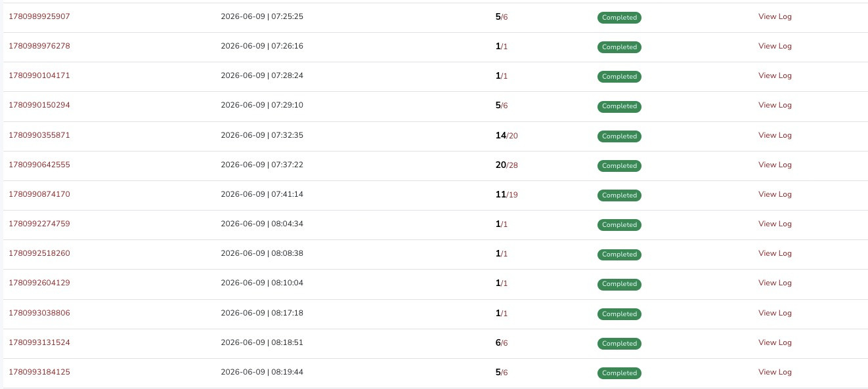Viewport: 868px width, 389px height.
Task: Open job ID 1780993184125
Action: tap(39, 372)
